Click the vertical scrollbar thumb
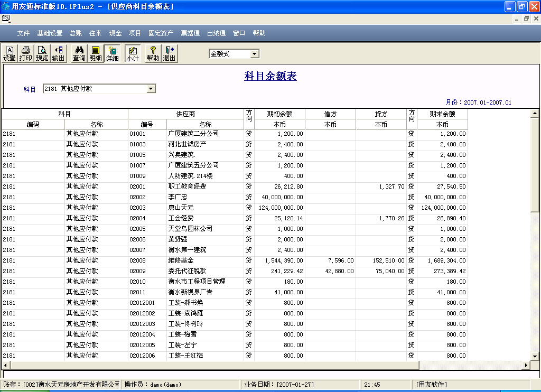 [x=535, y=165]
